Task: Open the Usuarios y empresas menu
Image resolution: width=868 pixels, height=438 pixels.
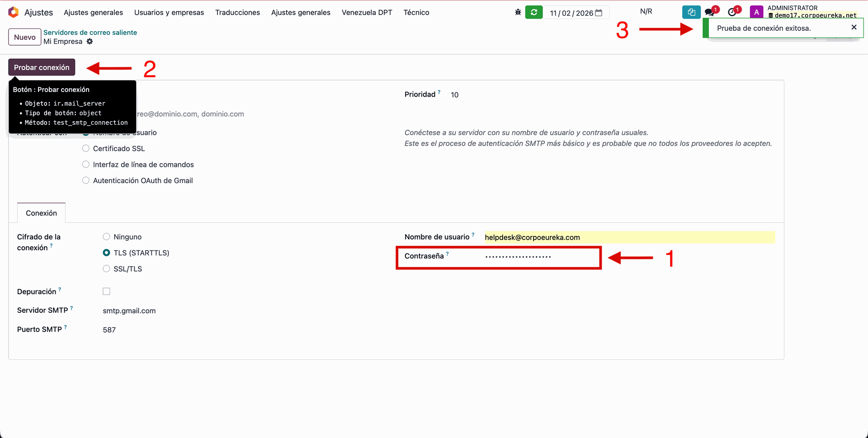Action: 169,13
